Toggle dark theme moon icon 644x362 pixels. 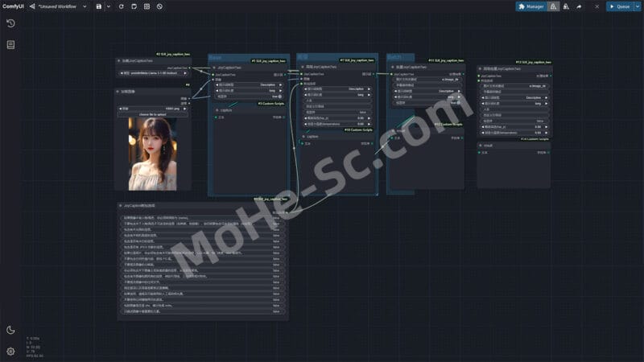click(10, 330)
